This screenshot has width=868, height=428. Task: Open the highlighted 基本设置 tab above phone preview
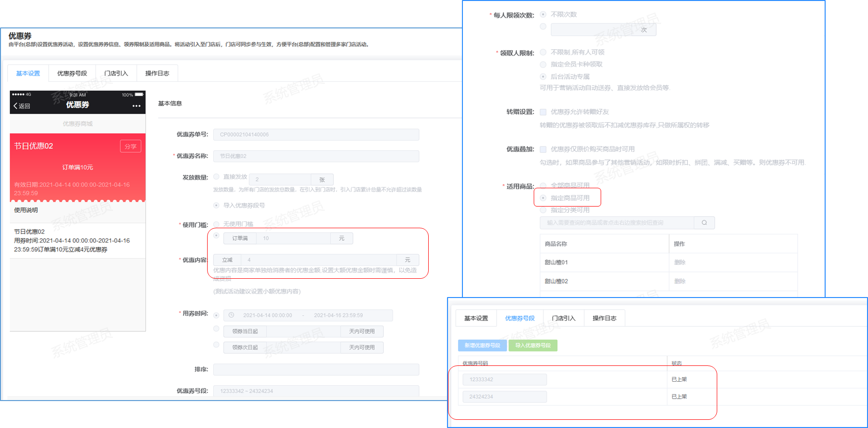click(x=28, y=73)
